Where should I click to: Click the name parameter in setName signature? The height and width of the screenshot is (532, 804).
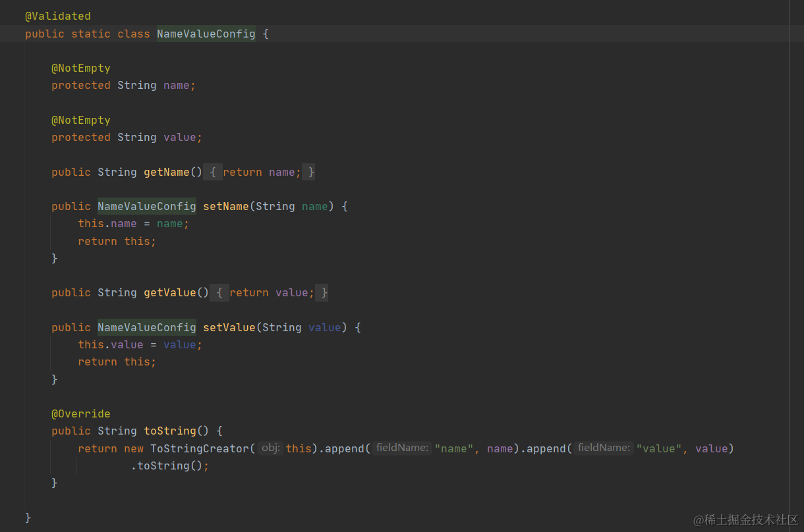click(315, 206)
